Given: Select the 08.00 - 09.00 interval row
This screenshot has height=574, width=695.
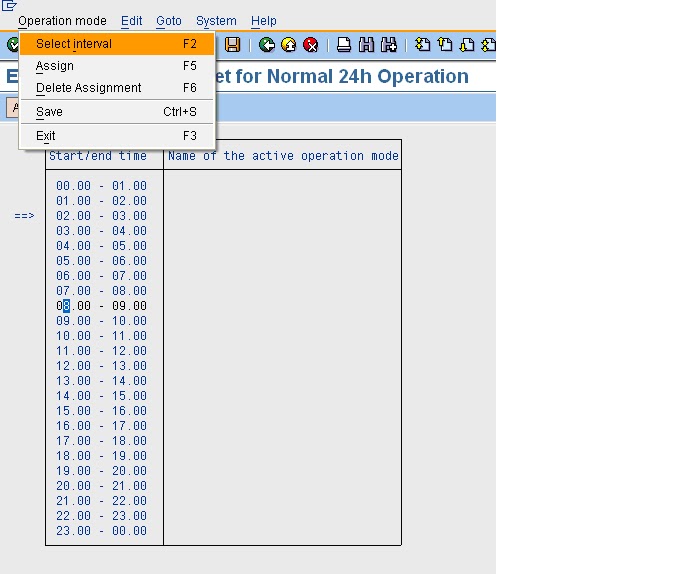Looking at the screenshot, I should click(102, 306).
